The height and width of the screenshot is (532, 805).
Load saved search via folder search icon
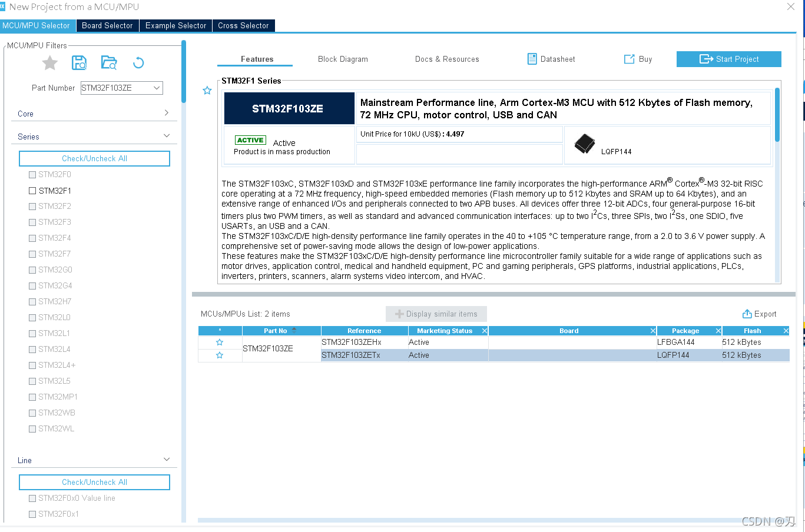coord(109,62)
